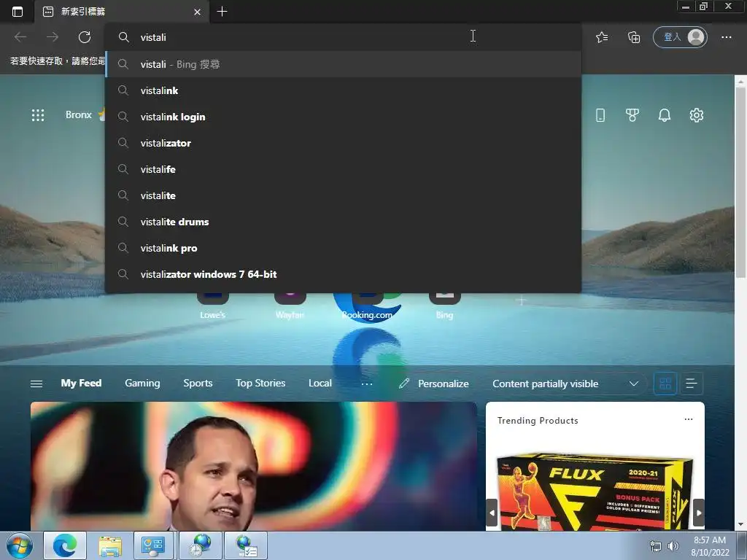Image resolution: width=747 pixels, height=560 pixels.
Task: Switch to the Top Stories tab
Action: [x=260, y=383]
